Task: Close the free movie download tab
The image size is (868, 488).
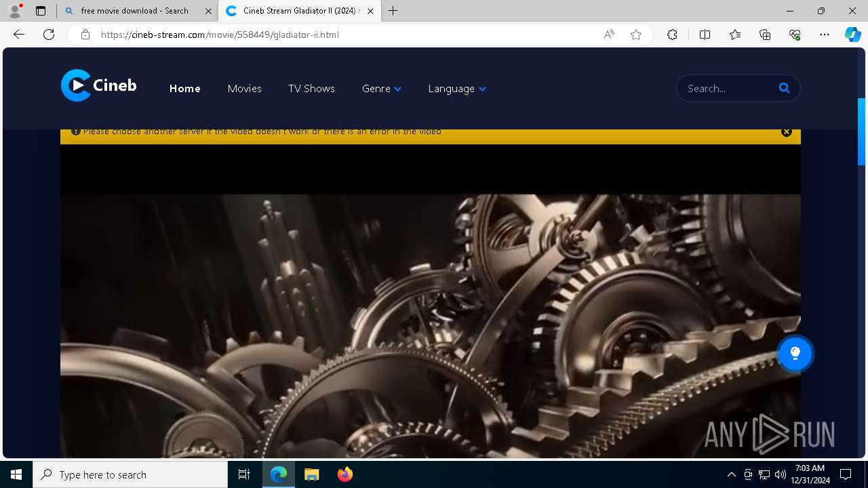Action: [208, 11]
